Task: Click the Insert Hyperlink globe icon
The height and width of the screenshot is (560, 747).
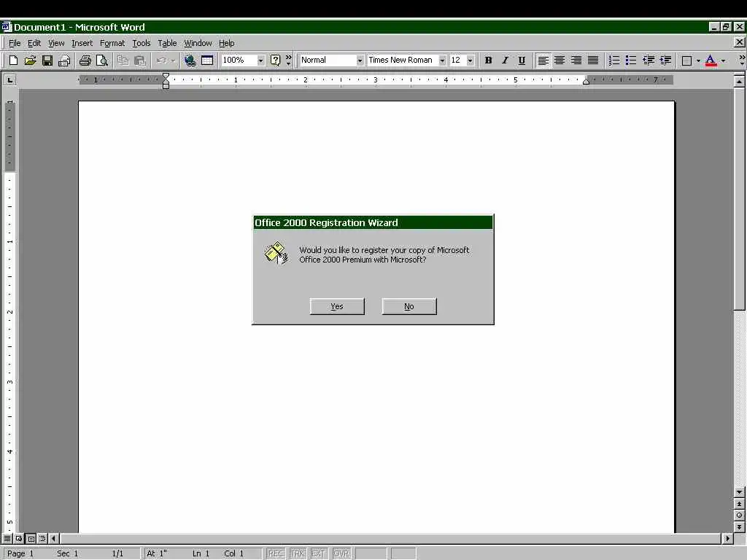Action: coord(190,61)
